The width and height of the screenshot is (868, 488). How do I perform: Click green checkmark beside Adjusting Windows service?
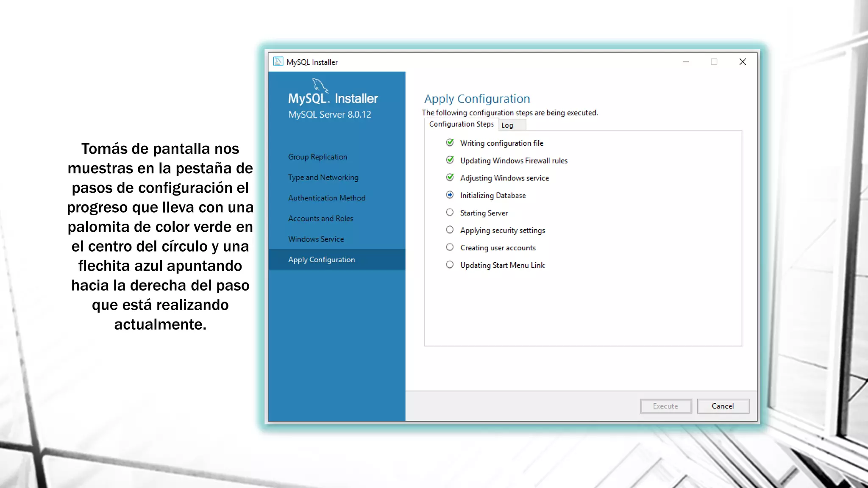coord(450,177)
